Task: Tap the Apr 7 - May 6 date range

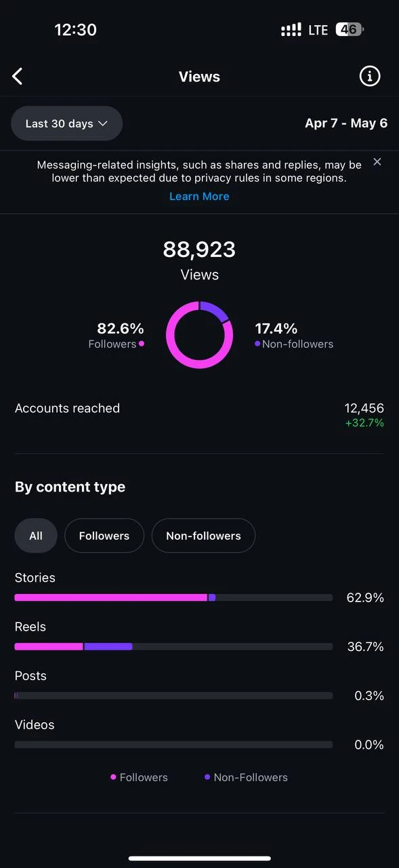Action: pyautogui.click(x=346, y=123)
